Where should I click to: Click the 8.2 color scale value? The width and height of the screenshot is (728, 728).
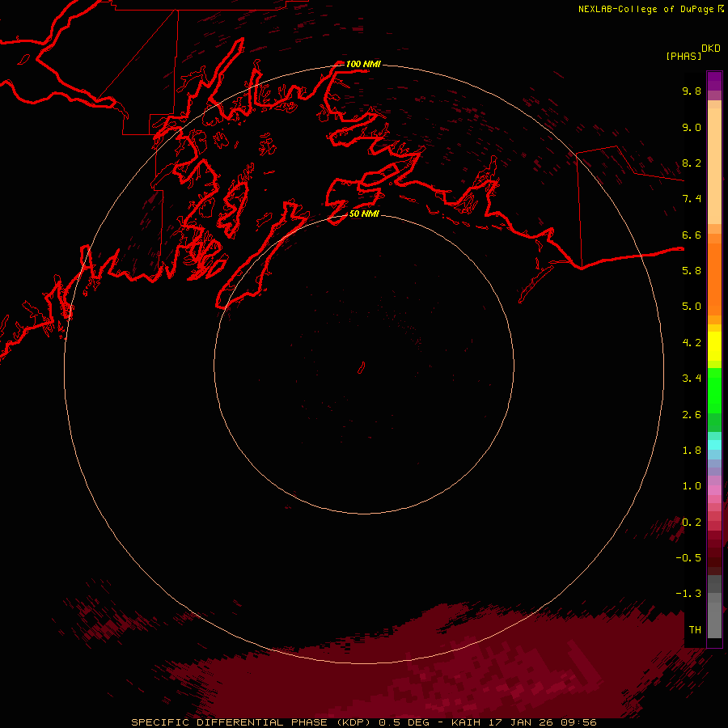click(692, 163)
